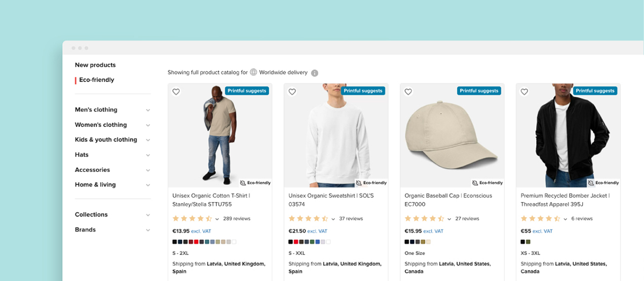Click Printful suggests badge on Baseball Cap

479,91
